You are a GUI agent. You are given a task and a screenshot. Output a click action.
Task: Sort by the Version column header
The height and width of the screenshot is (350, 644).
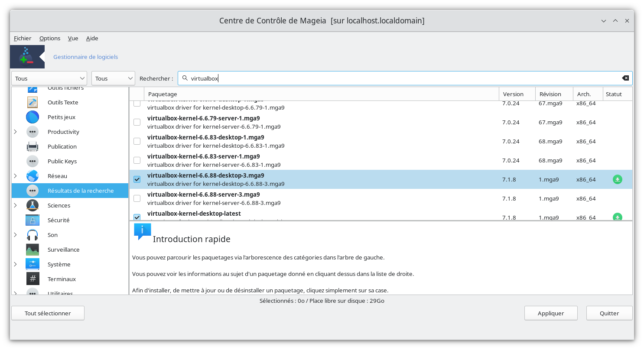tap(517, 94)
